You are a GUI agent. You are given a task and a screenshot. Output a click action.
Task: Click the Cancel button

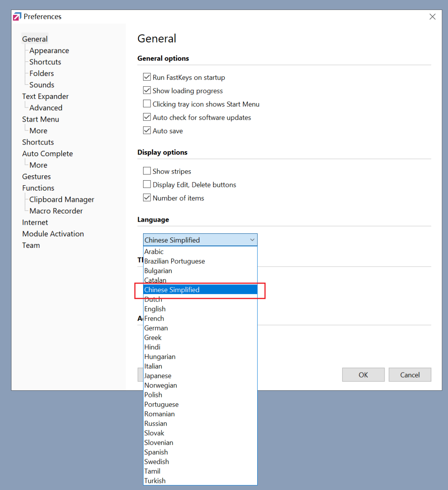[409, 375]
